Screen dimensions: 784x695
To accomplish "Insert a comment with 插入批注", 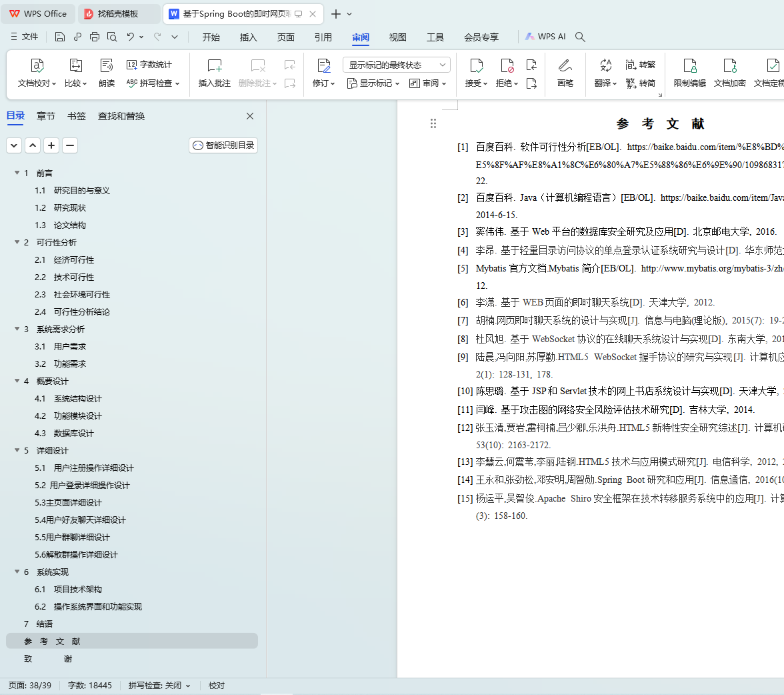I will coord(215,73).
